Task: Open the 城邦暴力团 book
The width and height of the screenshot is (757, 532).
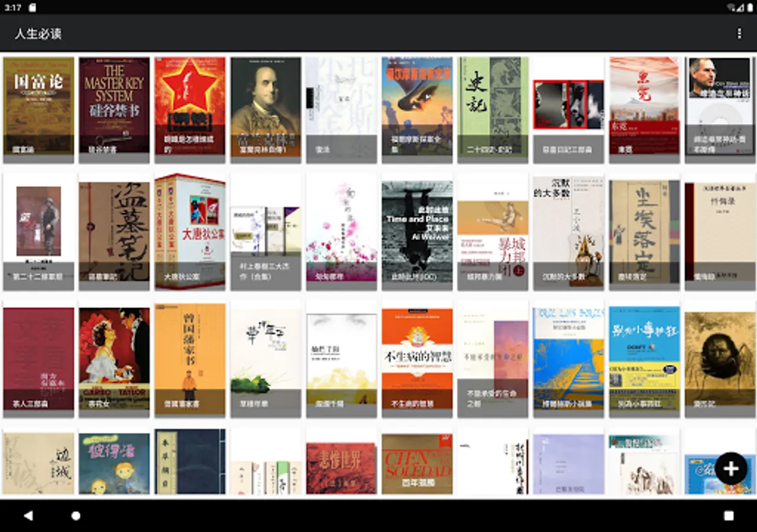Action: tap(493, 232)
